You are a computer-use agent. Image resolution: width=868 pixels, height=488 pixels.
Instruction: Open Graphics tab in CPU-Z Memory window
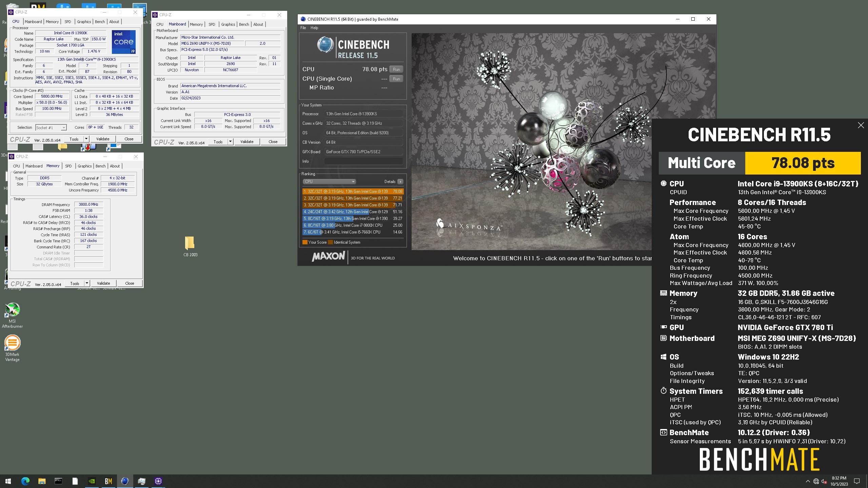(84, 166)
